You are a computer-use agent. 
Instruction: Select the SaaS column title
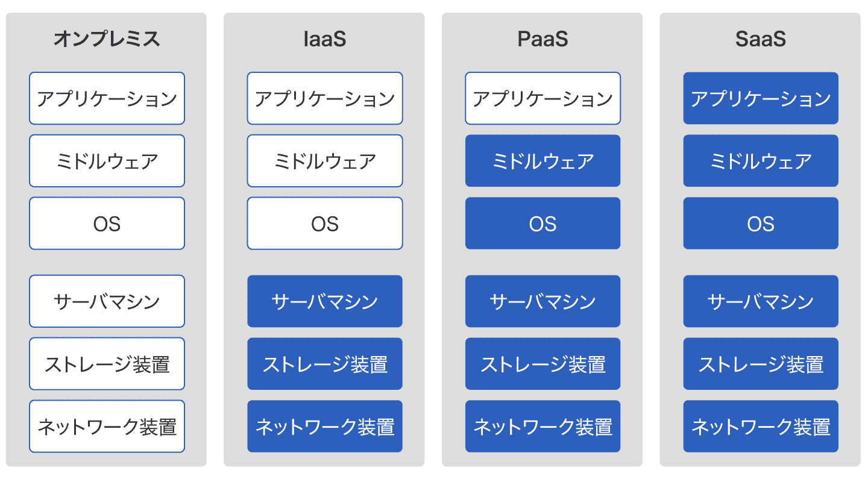click(x=761, y=39)
